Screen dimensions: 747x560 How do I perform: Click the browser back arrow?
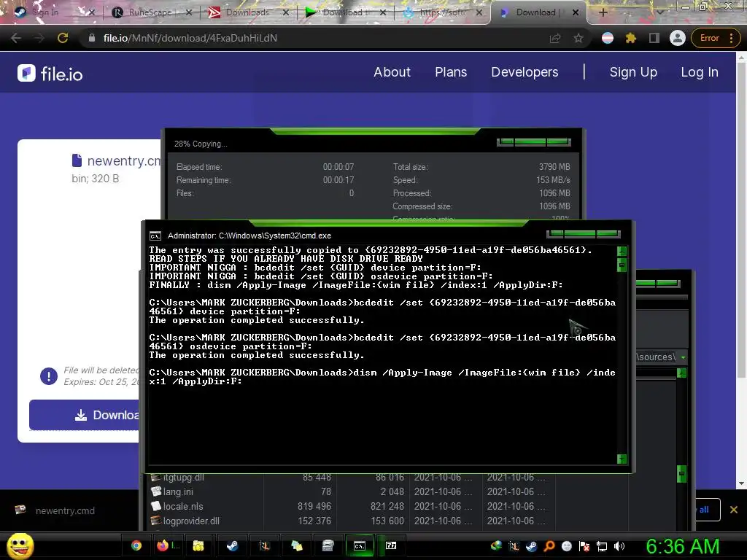pyautogui.click(x=16, y=38)
